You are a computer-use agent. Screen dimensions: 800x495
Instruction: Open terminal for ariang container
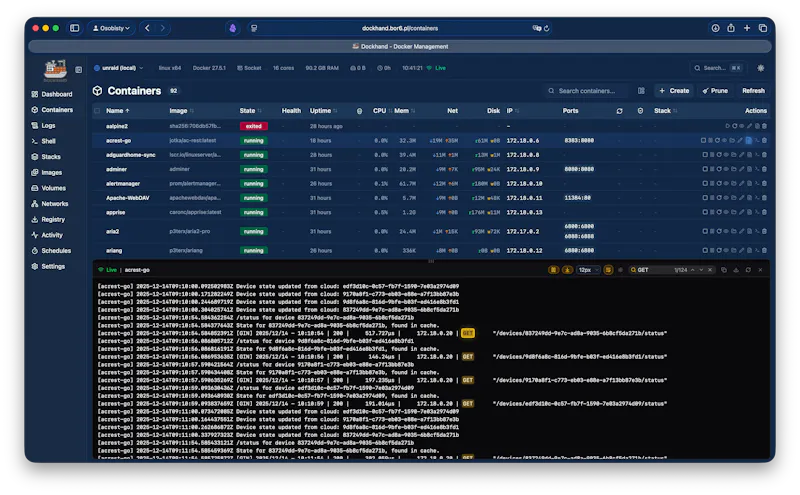[x=757, y=251]
